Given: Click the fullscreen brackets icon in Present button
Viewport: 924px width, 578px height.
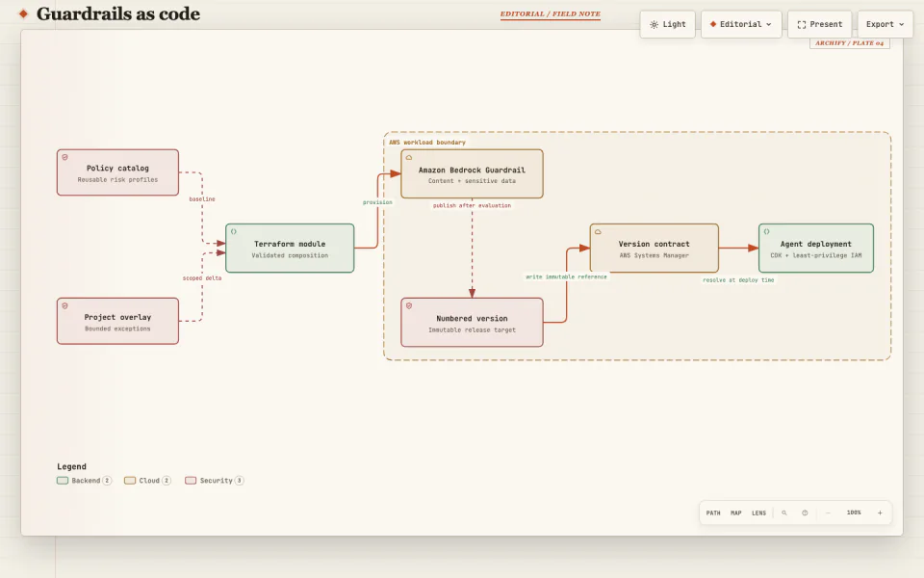Looking at the screenshot, I should (802, 25).
